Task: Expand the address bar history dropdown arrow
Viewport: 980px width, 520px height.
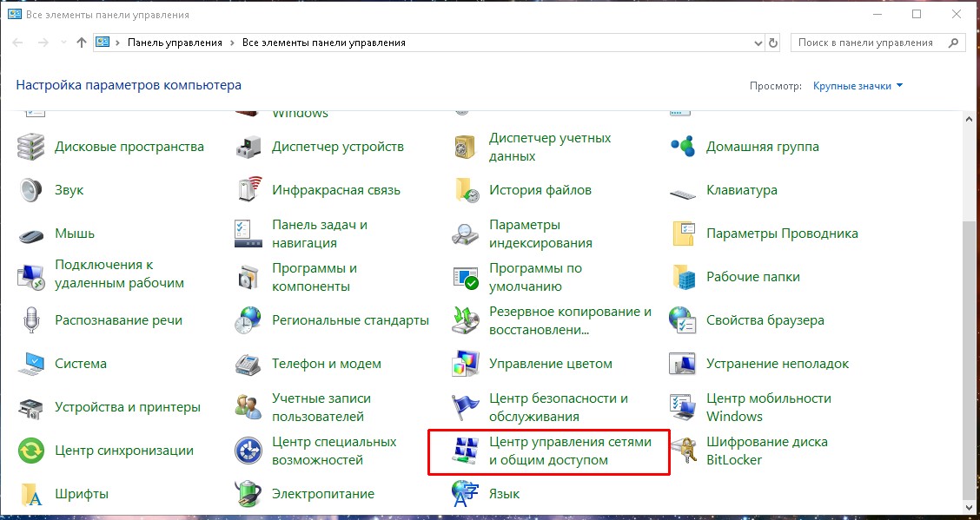Action: 758,43
